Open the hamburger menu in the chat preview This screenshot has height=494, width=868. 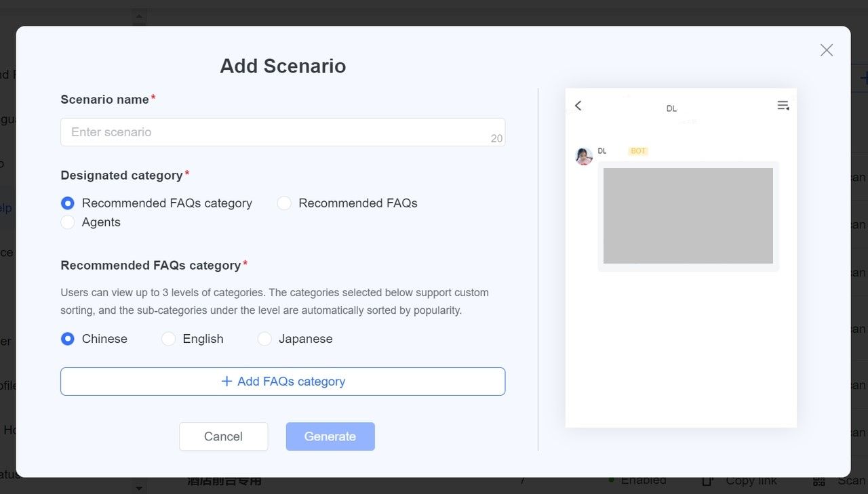pyautogui.click(x=783, y=104)
